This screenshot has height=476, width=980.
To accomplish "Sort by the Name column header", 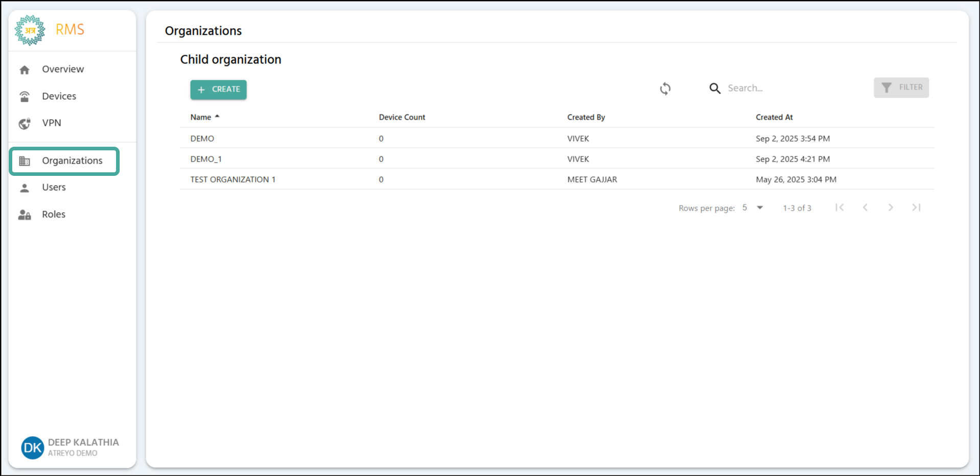I will [x=201, y=117].
